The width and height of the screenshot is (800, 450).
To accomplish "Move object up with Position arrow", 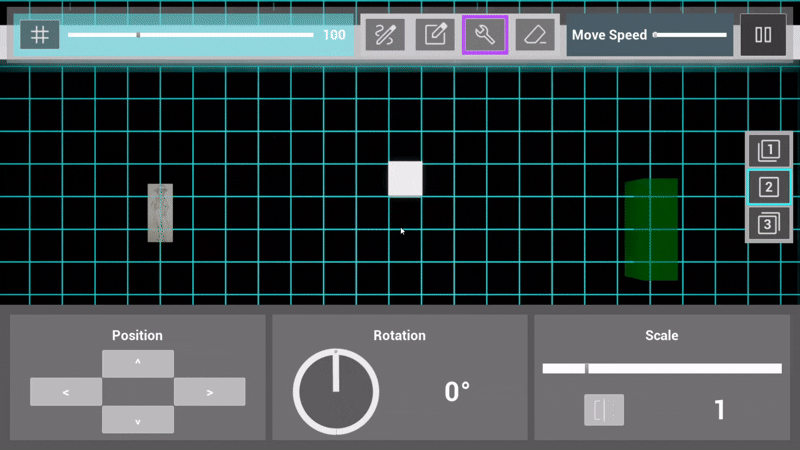I will (x=138, y=363).
